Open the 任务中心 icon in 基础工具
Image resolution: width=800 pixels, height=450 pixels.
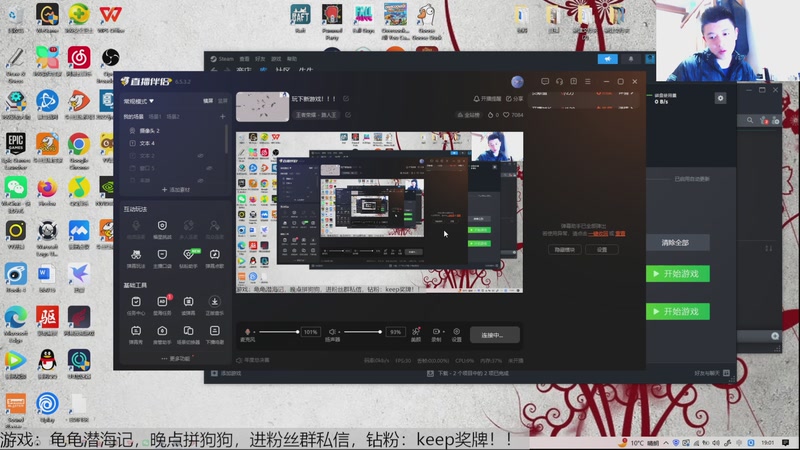(136, 302)
